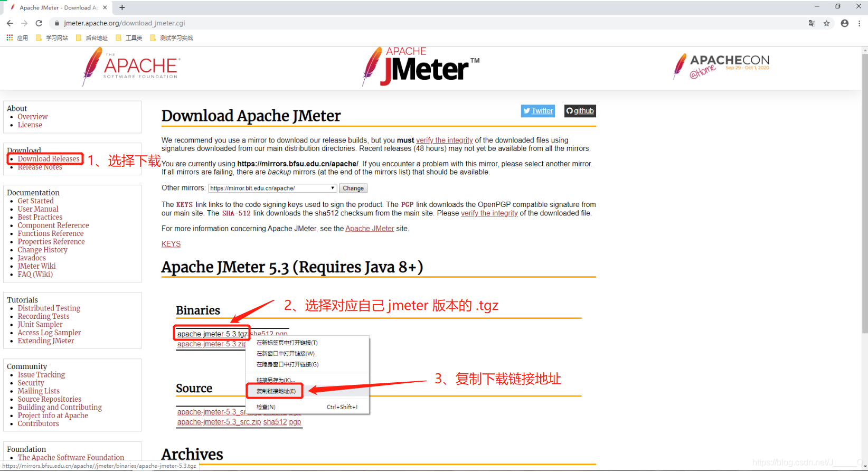Viewport: 868px width, 472px height.
Task: Open Distributed Testing tutorial link
Action: click(x=49, y=308)
